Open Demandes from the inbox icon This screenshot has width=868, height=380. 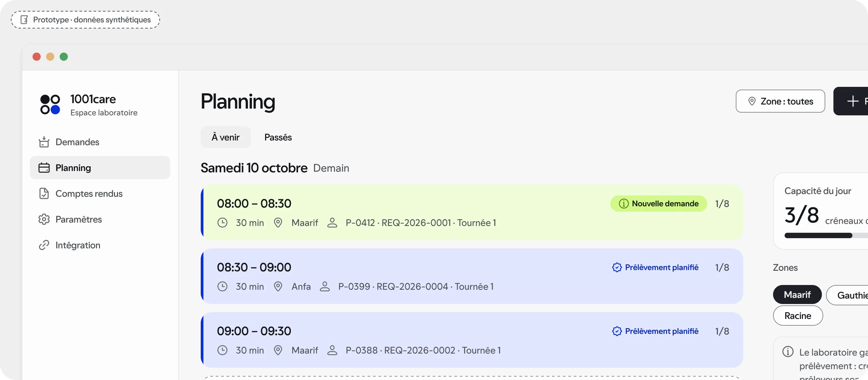click(44, 142)
